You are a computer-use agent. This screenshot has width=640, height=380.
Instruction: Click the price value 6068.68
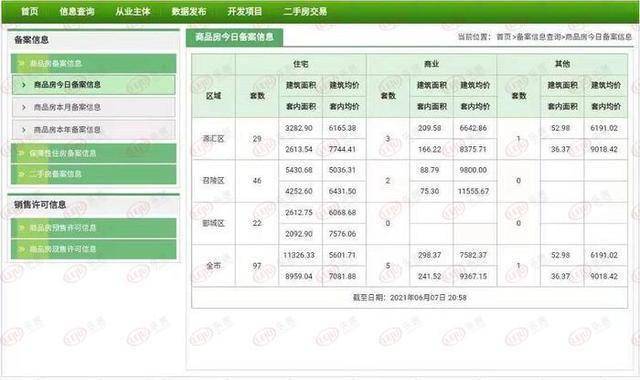click(342, 213)
